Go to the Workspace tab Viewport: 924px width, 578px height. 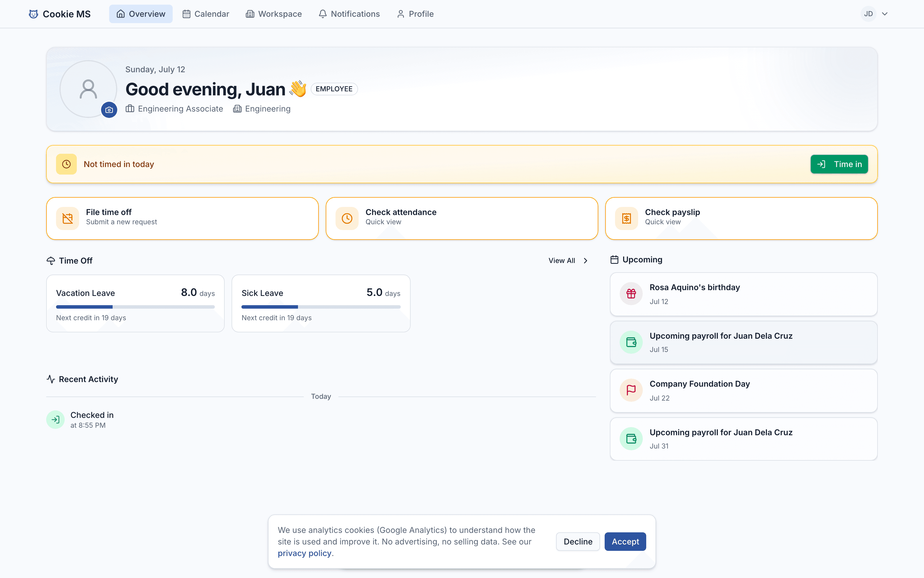[274, 14]
